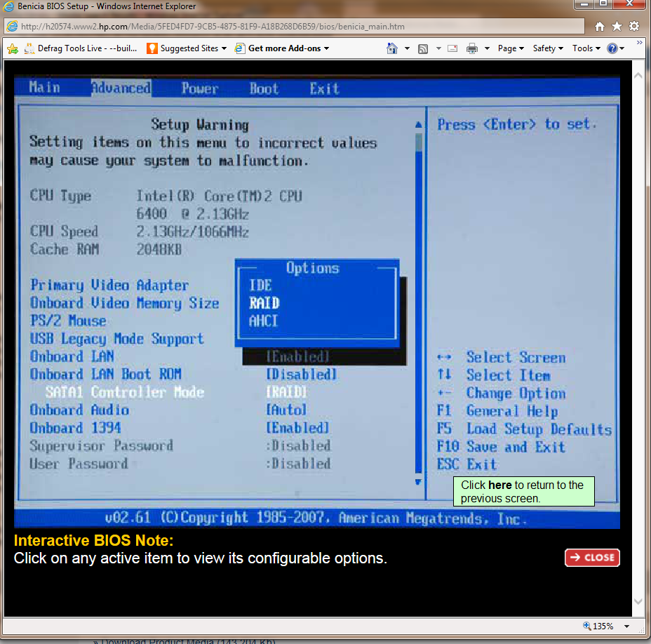Choose IDE in the Options popup
Image resolution: width=651 pixels, height=644 pixels.
[x=260, y=286]
